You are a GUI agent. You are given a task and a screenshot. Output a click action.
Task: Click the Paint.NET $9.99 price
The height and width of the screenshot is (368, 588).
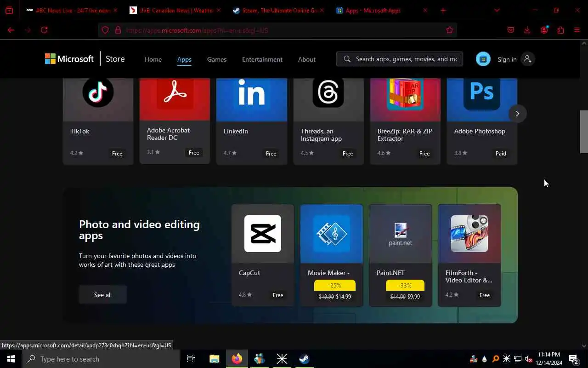pos(413,297)
